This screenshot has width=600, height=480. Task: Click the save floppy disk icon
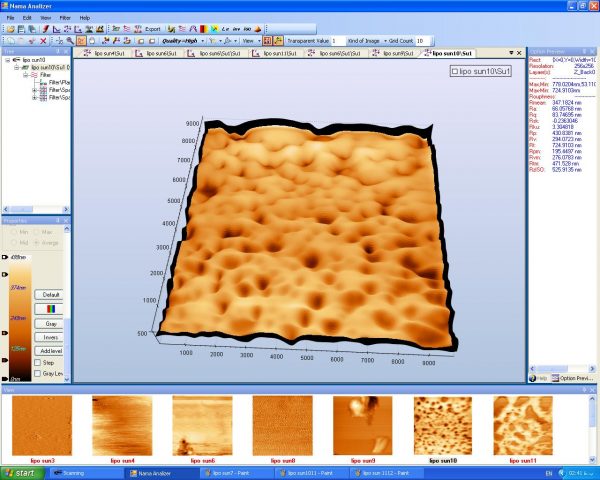(21, 29)
